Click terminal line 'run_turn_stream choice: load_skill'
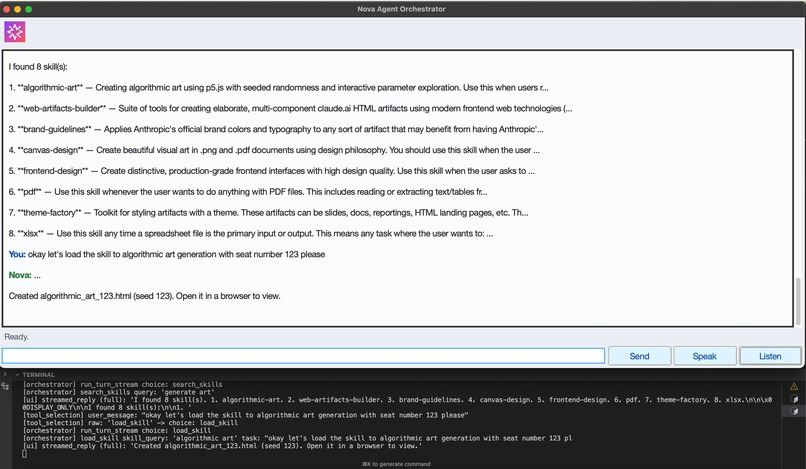Screen dimensions: 806x469 pyautogui.click(x=117, y=430)
